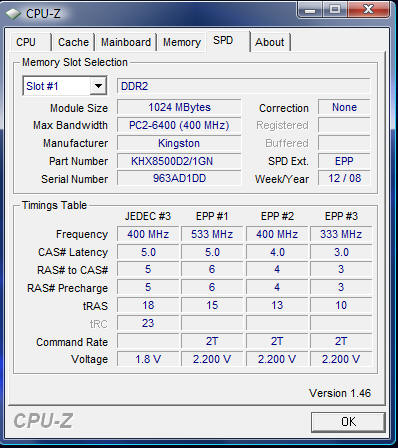Expand the Slot #1 dropdown arrow

[98, 86]
